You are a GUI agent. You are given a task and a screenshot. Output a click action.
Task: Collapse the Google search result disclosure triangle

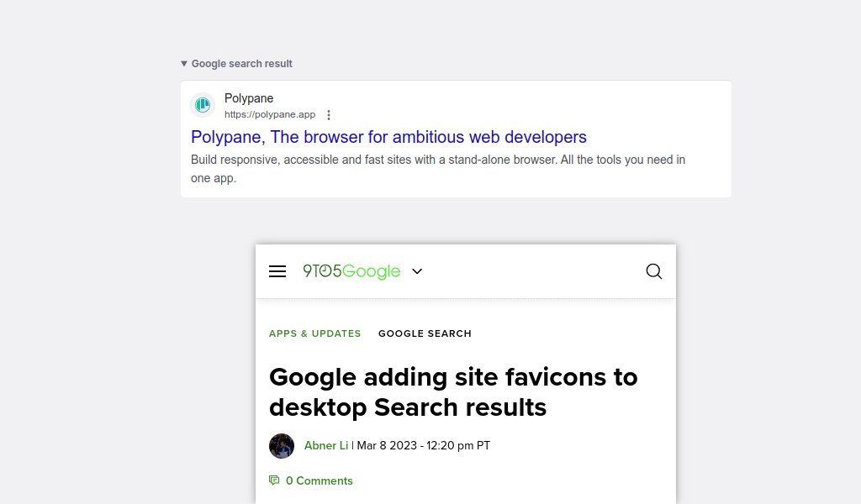click(184, 64)
